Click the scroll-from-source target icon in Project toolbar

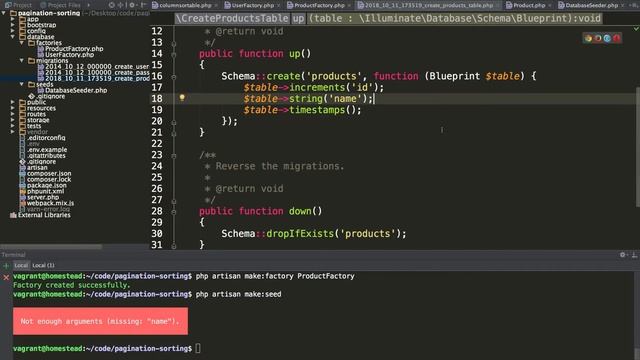111,5
